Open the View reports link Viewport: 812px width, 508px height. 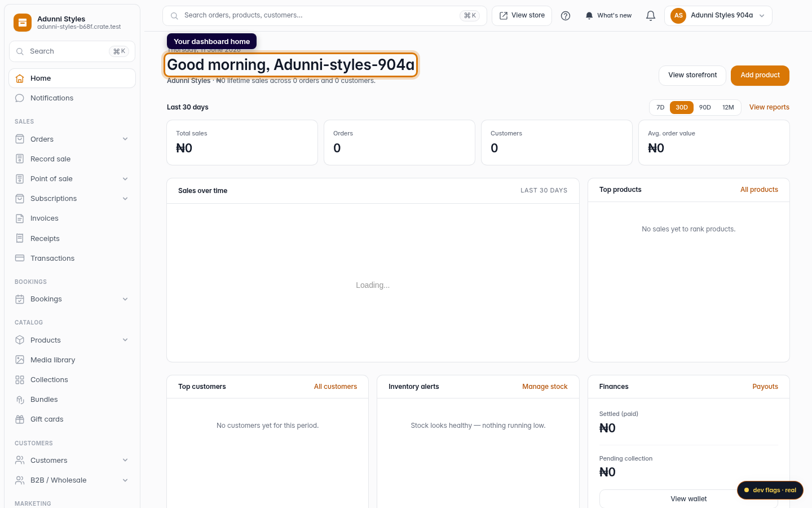pos(769,107)
